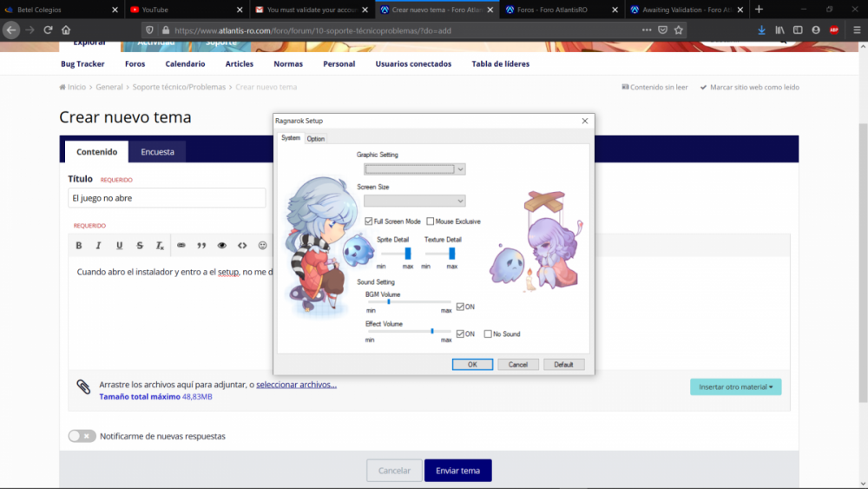
Task: Toggle underline in the editor toolbar
Action: pos(120,246)
